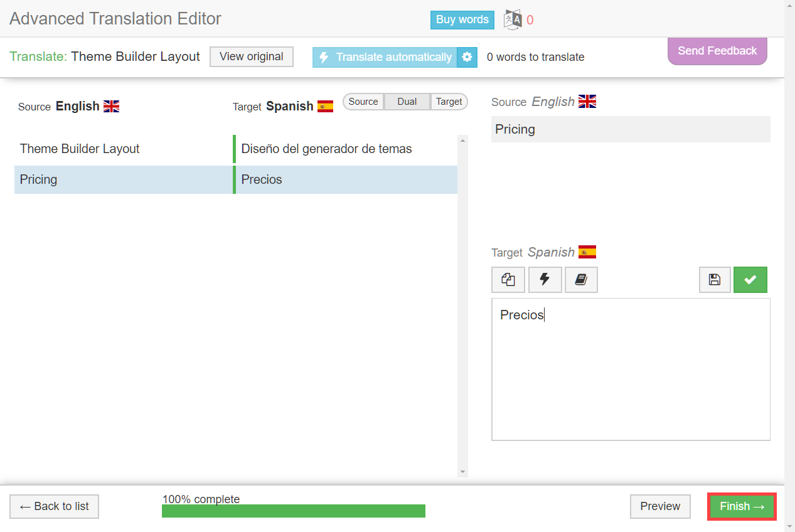This screenshot has height=532, width=795.
Task: Open automatic translation settings gear
Action: (x=467, y=57)
